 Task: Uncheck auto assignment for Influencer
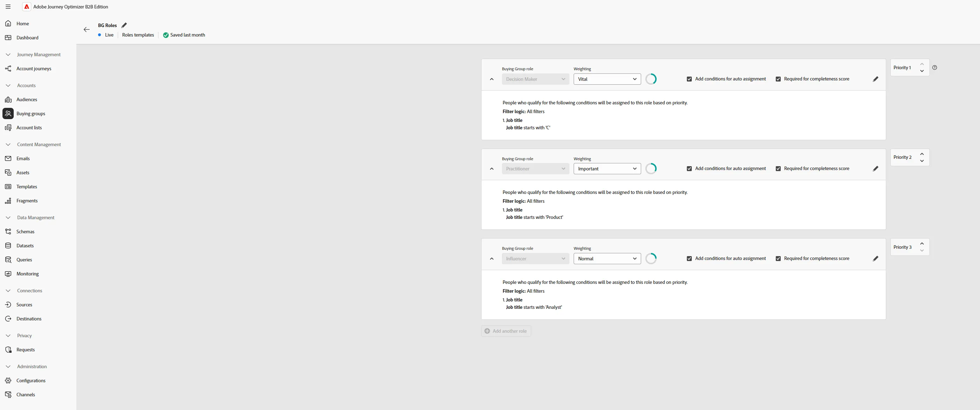point(689,259)
